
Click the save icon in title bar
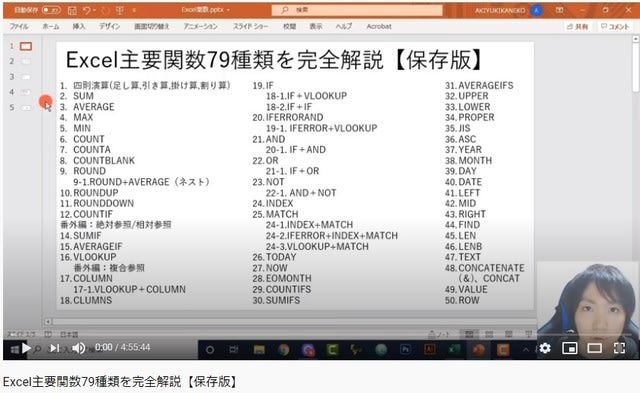coord(72,10)
